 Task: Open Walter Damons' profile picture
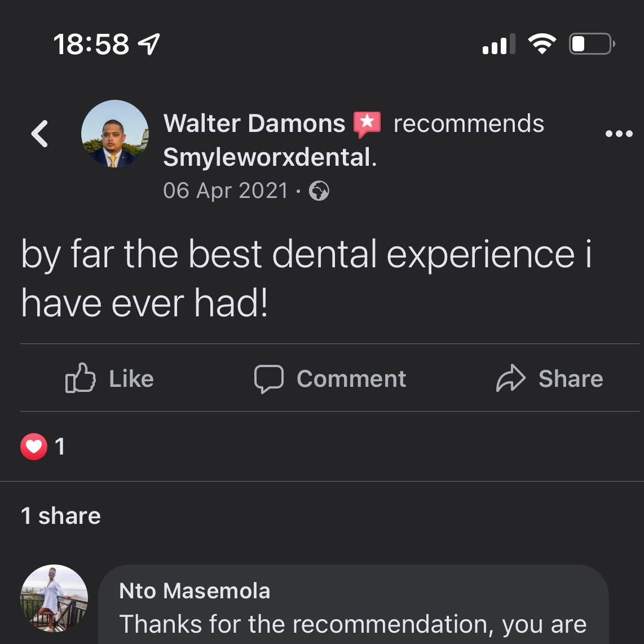(115, 134)
